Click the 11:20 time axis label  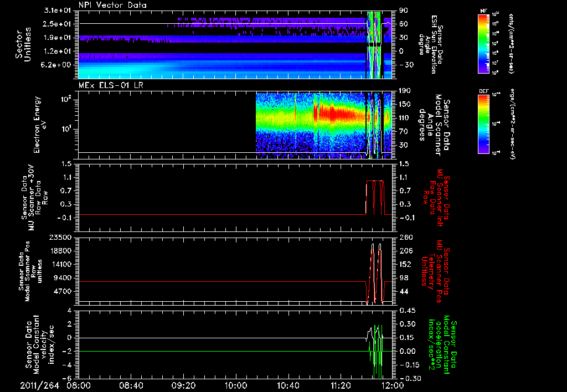coord(341,385)
